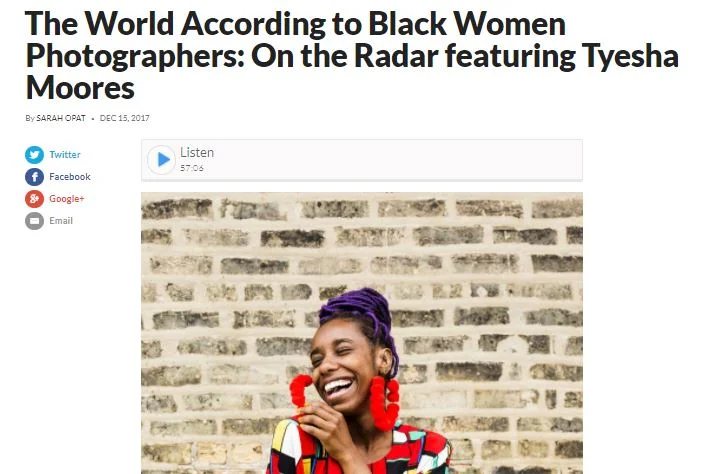Open author Sarah Opat's byline link
704x474 pixels.
[61, 118]
